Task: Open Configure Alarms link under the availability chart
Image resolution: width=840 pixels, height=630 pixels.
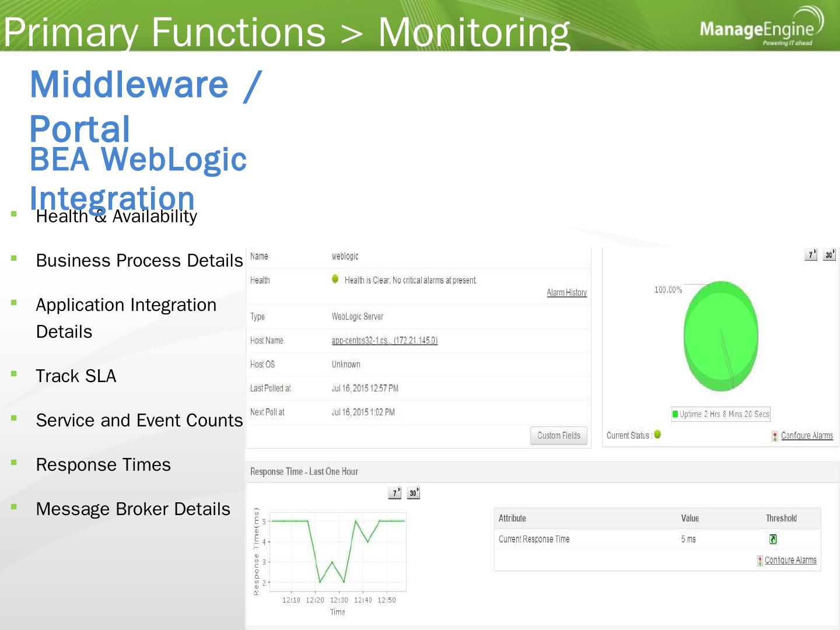Action: pos(807,436)
